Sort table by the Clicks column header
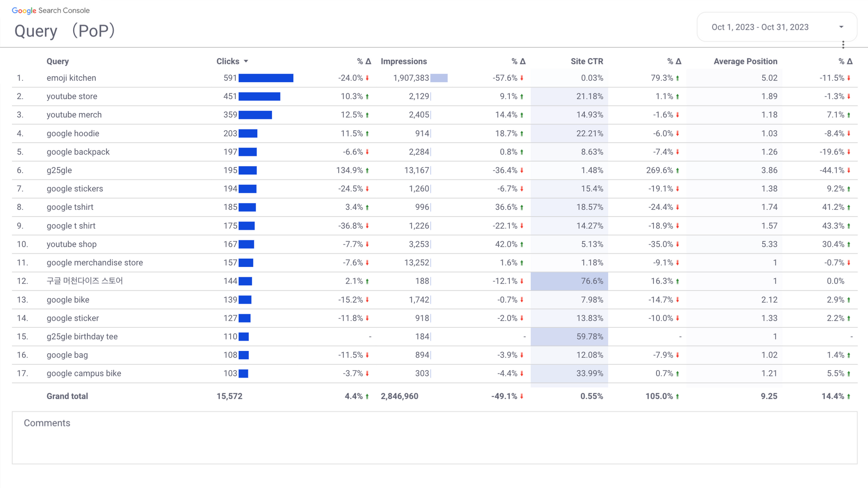 coord(227,61)
